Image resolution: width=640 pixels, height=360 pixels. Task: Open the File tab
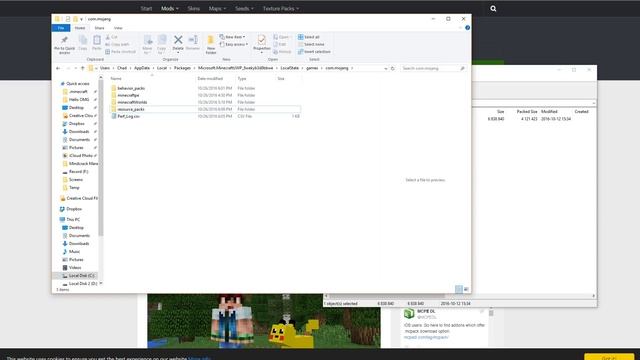pyautogui.click(x=61, y=28)
